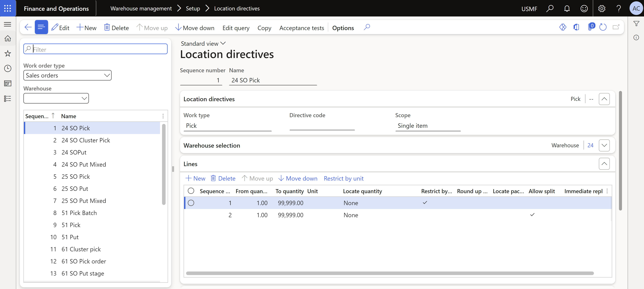The width and height of the screenshot is (644, 289).
Task: Open the filter funnel icon on right edge
Action: (636, 24)
